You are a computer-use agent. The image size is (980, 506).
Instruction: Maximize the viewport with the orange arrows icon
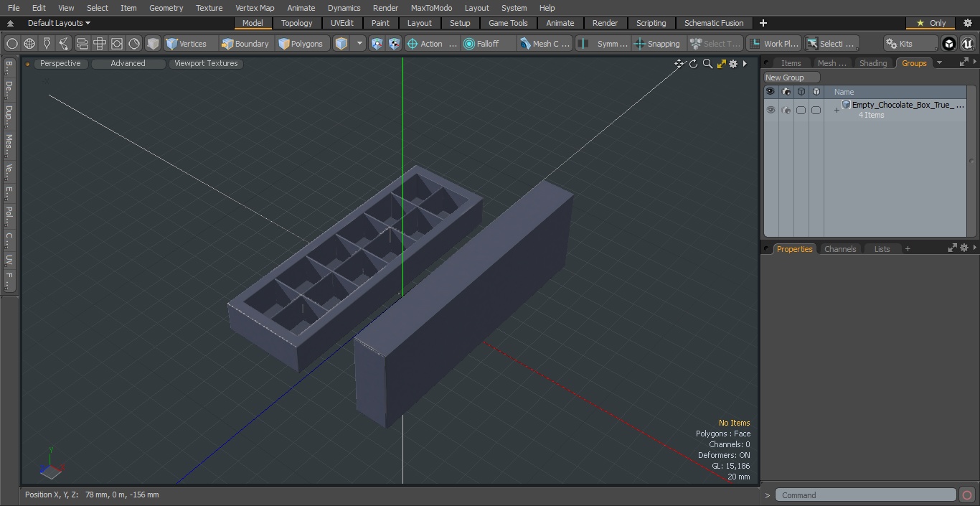pyautogui.click(x=721, y=64)
